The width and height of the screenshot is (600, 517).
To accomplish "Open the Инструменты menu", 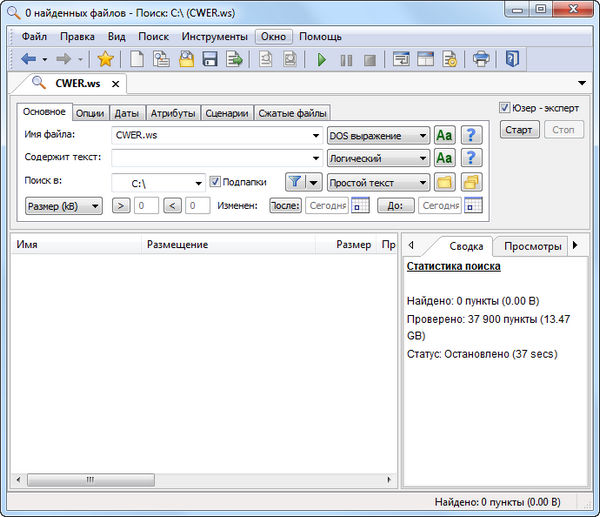I will coord(214,36).
